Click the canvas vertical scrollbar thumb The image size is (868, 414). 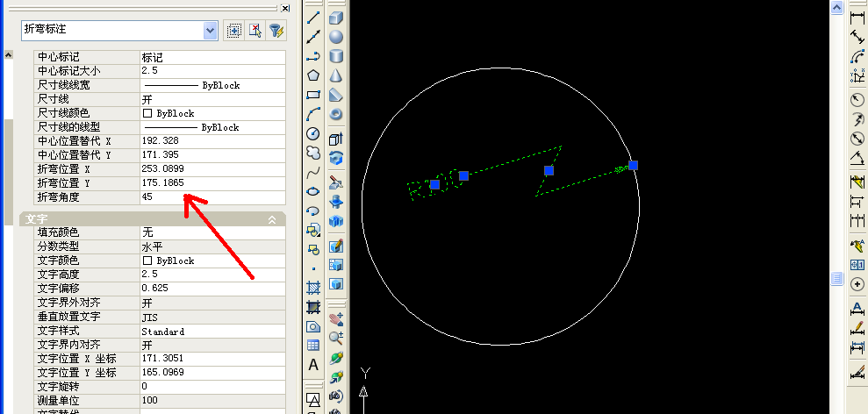click(x=836, y=278)
